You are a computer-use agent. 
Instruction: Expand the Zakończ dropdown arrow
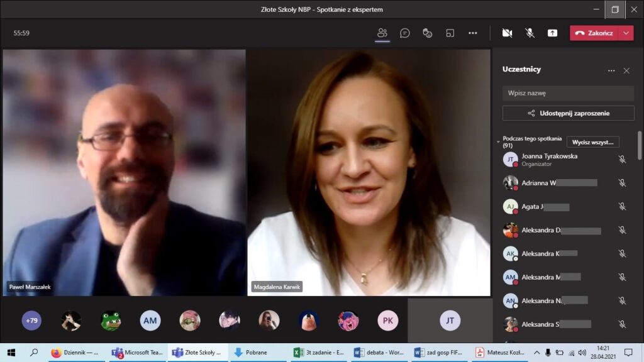tap(626, 33)
